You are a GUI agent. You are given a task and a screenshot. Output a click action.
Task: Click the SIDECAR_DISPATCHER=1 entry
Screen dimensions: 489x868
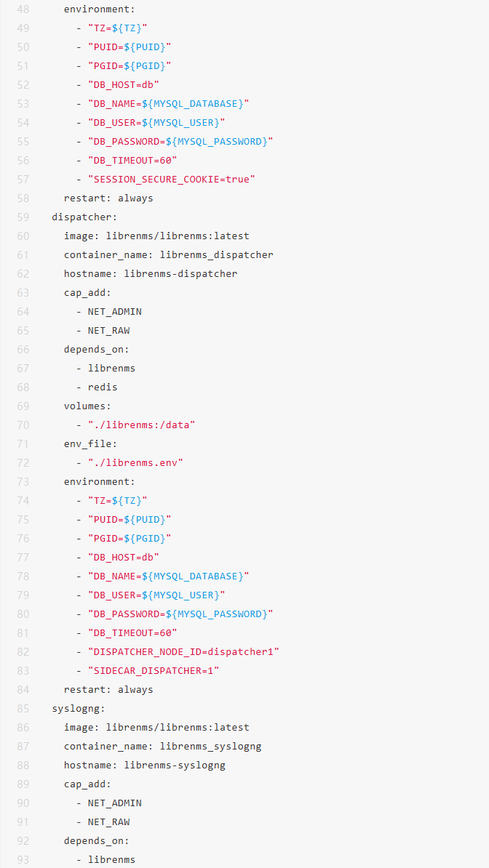coord(154,670)
